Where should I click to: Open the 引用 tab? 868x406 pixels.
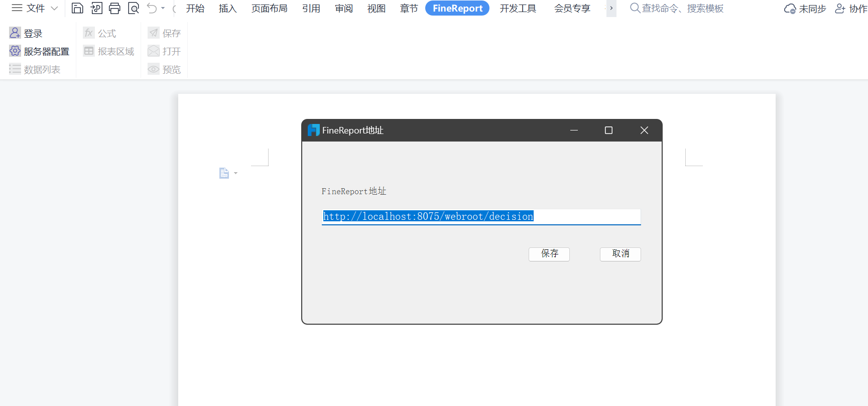click(311, 9)
